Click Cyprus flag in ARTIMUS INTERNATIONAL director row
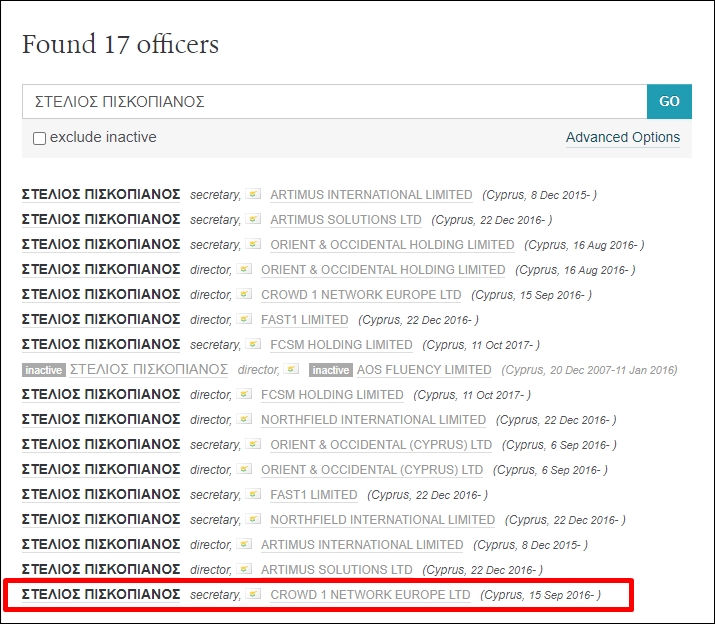Image resolution: width=715 pixels, height=624 pixels. click(244, 544)
